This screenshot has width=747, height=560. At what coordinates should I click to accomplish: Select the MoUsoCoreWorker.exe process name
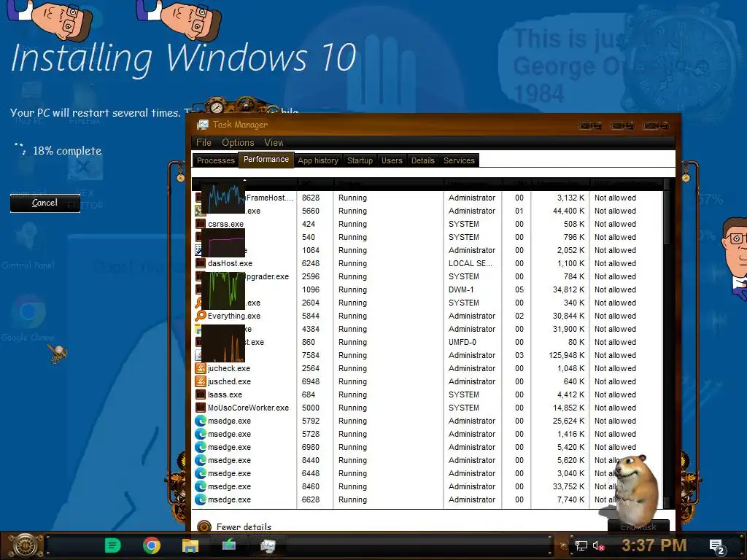click(x=248, y=408)
